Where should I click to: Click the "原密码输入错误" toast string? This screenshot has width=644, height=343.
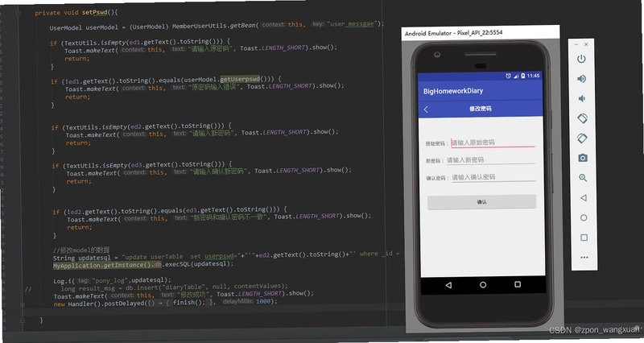[215, 87]
